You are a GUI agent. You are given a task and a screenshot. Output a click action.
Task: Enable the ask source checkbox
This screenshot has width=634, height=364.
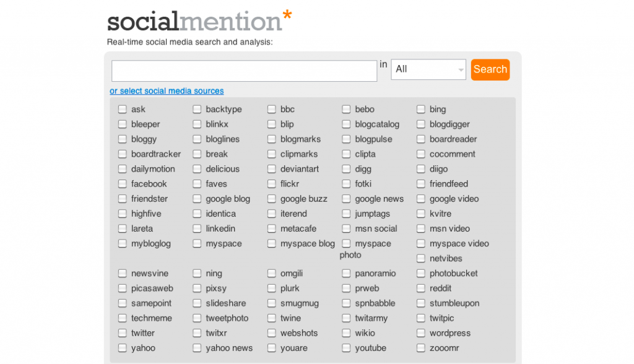(x=123, y=110)
